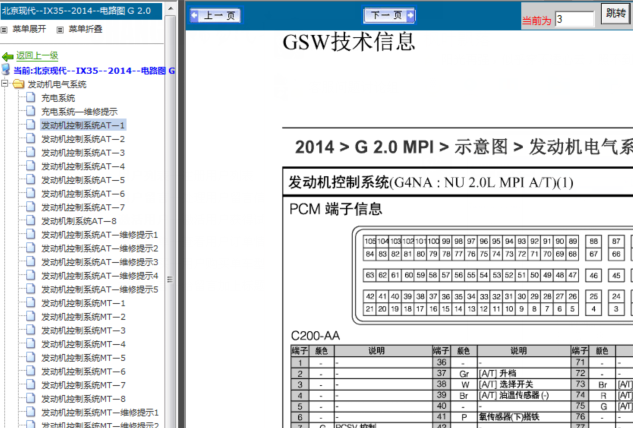633x428 pixels.
Task: Open 发动机控制系统AT—维修提示4
Action: [x=100, y=276]
